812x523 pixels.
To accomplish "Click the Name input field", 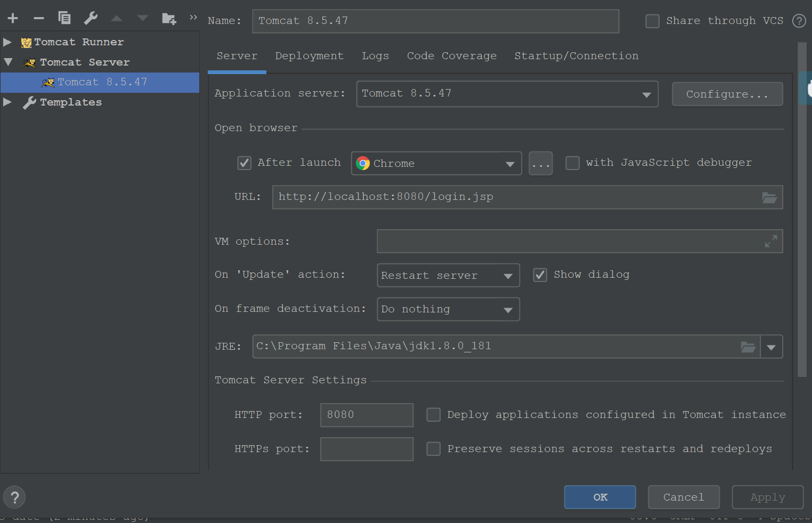I will pyautogui.click(x=436, y=21).
